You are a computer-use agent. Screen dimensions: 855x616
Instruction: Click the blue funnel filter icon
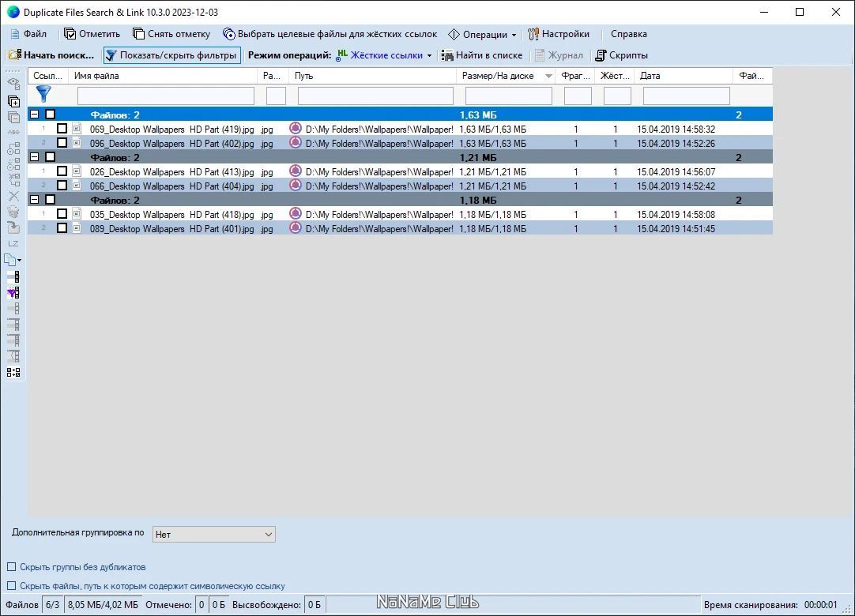point(43,94)
